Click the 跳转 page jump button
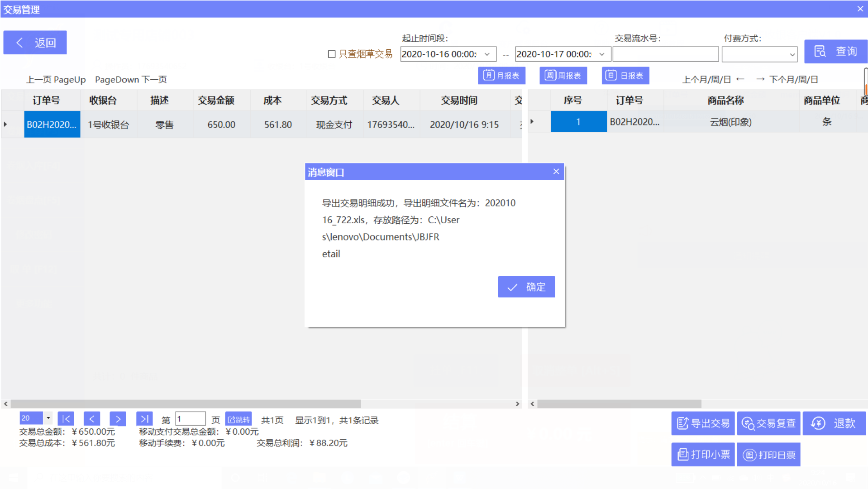 pyautogui.click(x=239, y=419)
